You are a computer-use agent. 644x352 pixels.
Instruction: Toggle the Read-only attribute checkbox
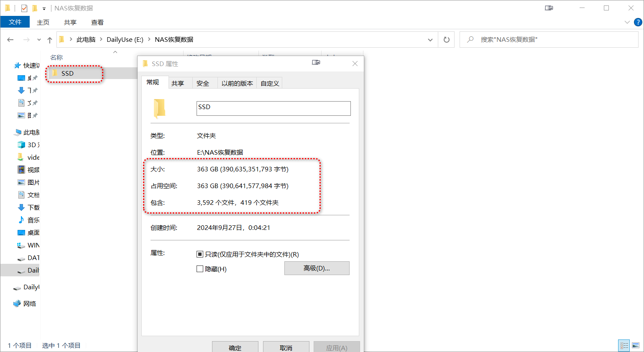tap(200, 254)
